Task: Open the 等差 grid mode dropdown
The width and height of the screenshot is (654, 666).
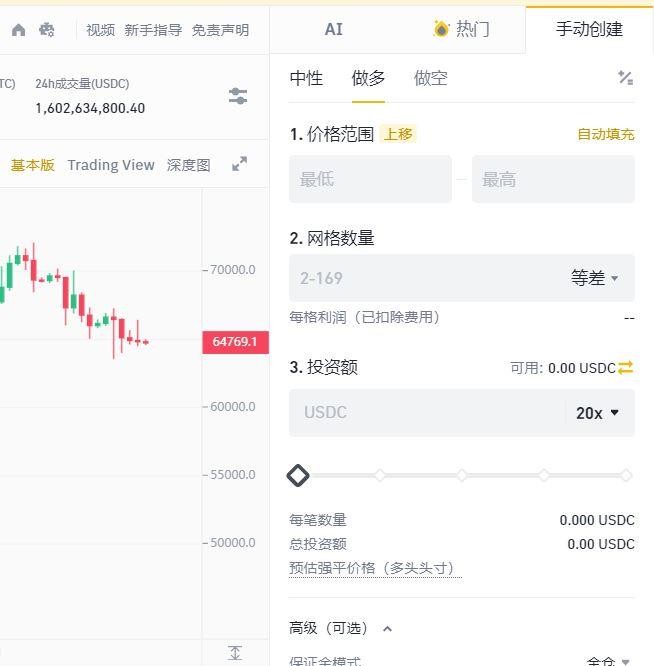Action: [595, 278]
